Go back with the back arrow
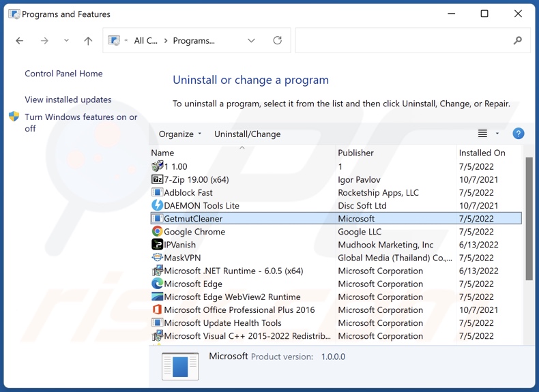539x392 pixels. pyautogui.click(x=20, y=41)
